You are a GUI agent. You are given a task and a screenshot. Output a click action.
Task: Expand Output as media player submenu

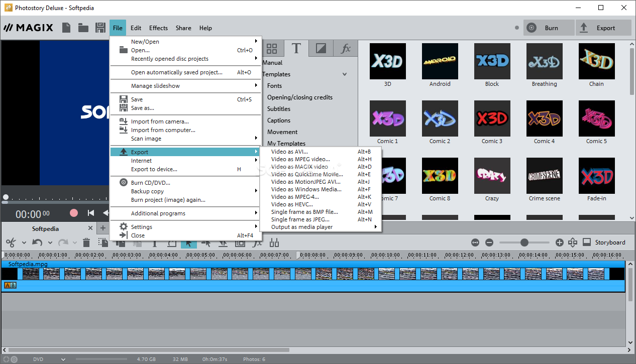tap(321, 227)
